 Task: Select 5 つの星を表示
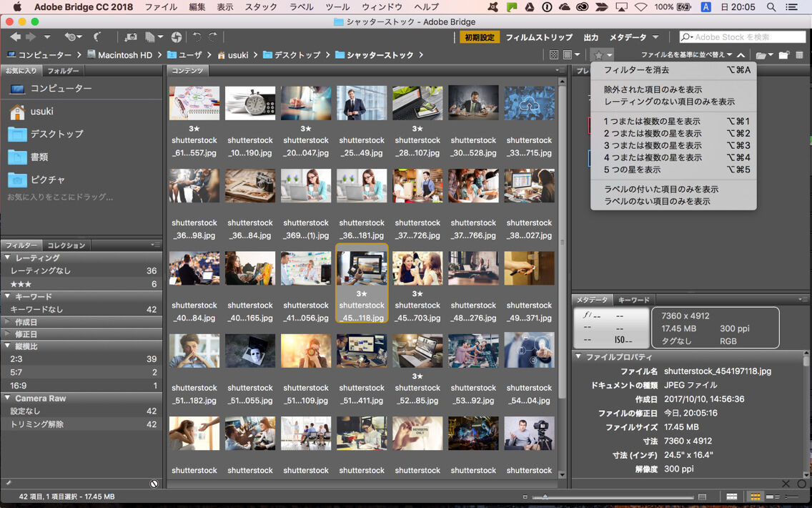click(x=673, y=170)
